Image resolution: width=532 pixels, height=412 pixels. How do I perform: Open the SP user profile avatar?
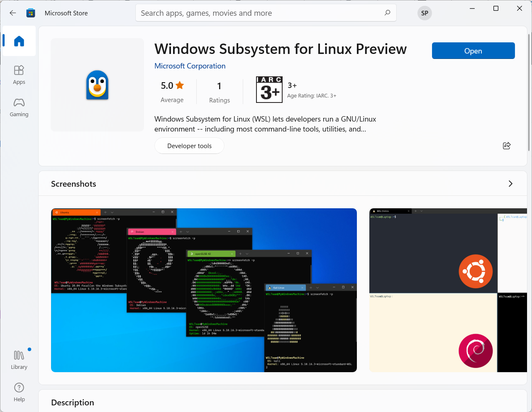pyautogui.click(x=425, y=13)
